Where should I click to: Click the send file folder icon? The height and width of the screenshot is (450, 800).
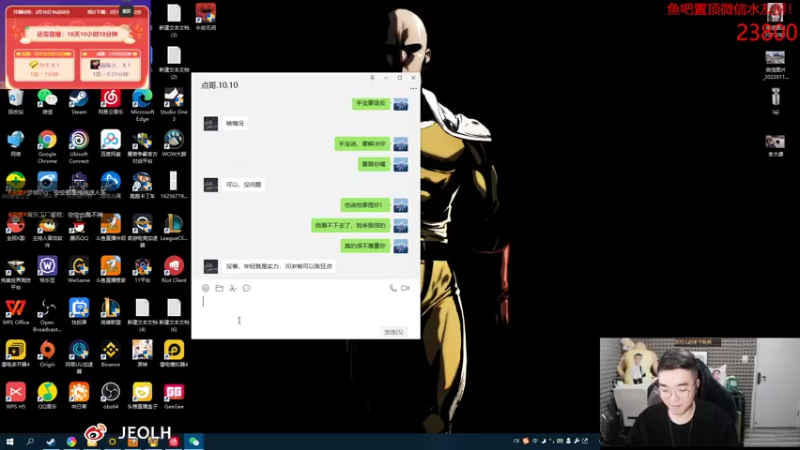coord(219,288)
